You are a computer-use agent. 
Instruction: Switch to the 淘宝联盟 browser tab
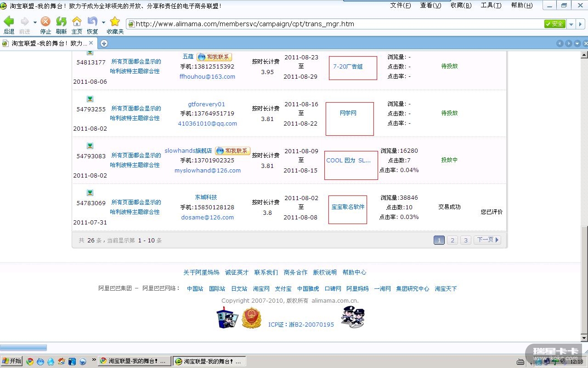point(48,43)
